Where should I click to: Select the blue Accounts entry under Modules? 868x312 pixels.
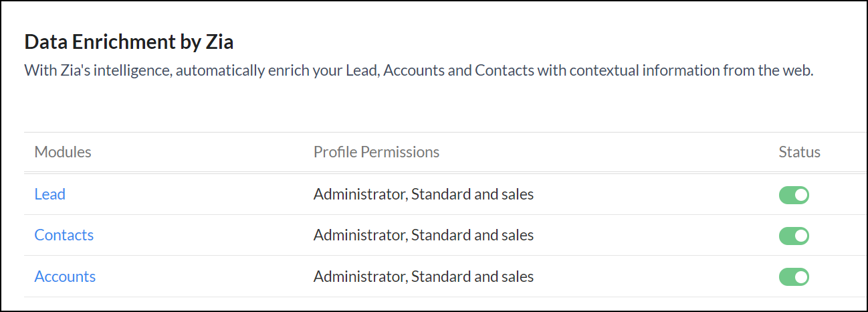tap(65, 277)
